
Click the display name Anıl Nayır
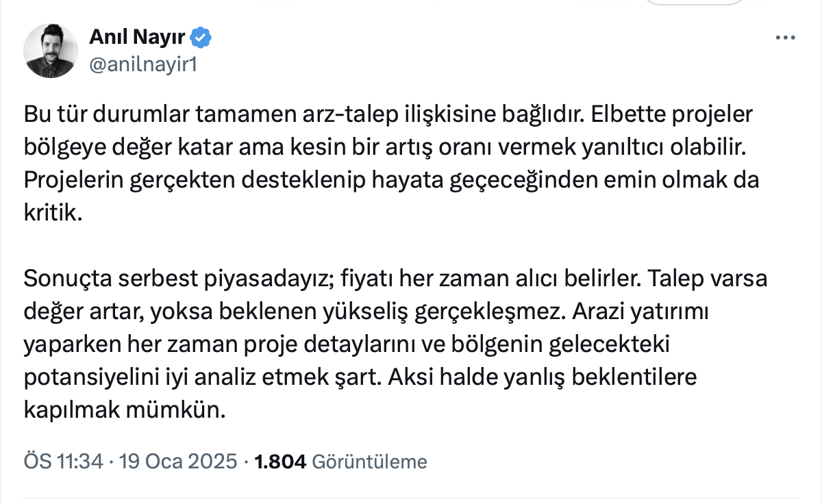[x=138, y=38]
